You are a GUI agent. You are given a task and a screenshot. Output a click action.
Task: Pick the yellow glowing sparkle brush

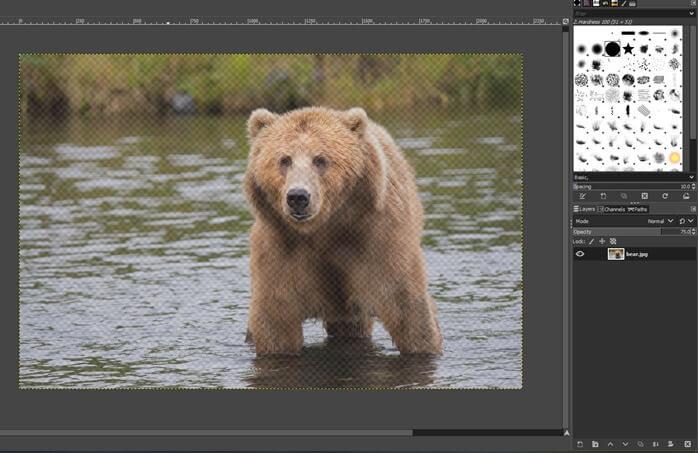click(675, 157)
